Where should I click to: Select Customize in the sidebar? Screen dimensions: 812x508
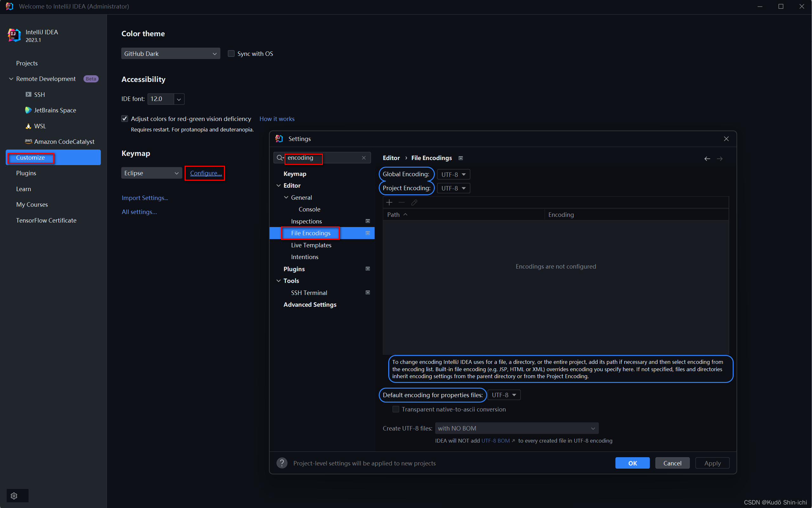[53, 157]
